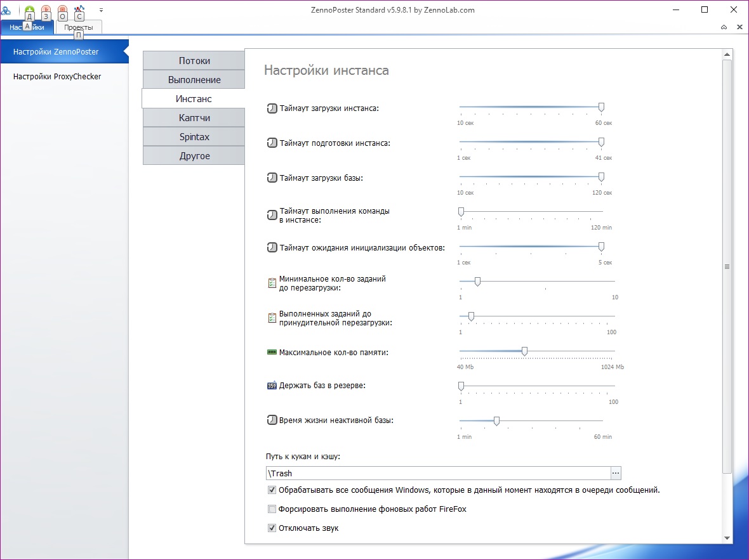Click the Держать баз в резерве slider handle

[461, 386]
